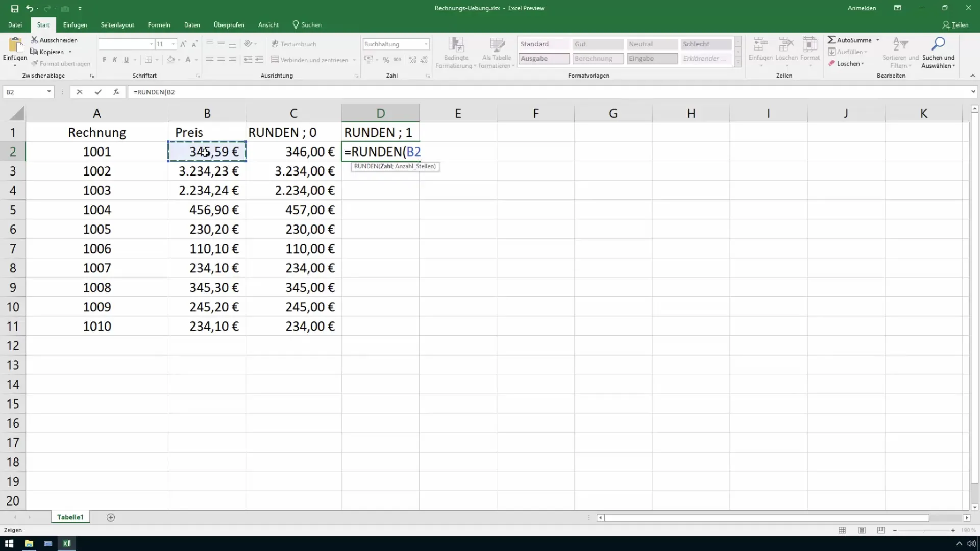Click the Suchen und Auswählen magnifier
The width and height of the screenshot is (980, 551).
pyautogui.click(x=938, y=45)
